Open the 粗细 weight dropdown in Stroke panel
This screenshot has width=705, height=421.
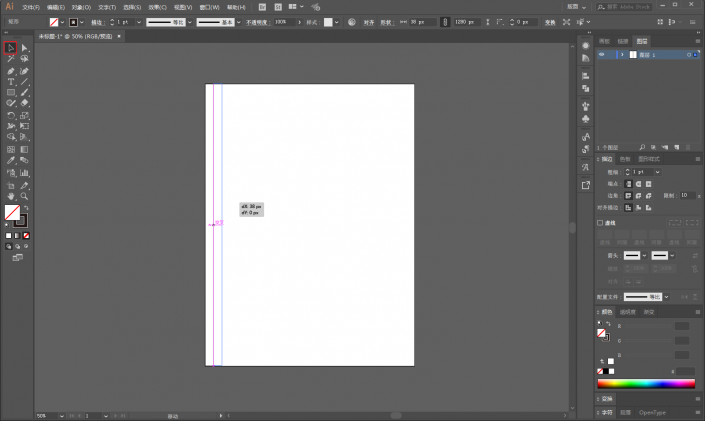pos(657,172)
